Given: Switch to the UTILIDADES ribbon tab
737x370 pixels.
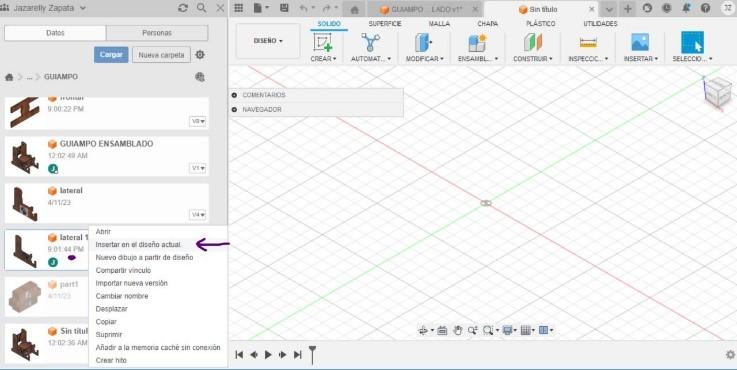Looking at the screenshot, I should point(600,24).
